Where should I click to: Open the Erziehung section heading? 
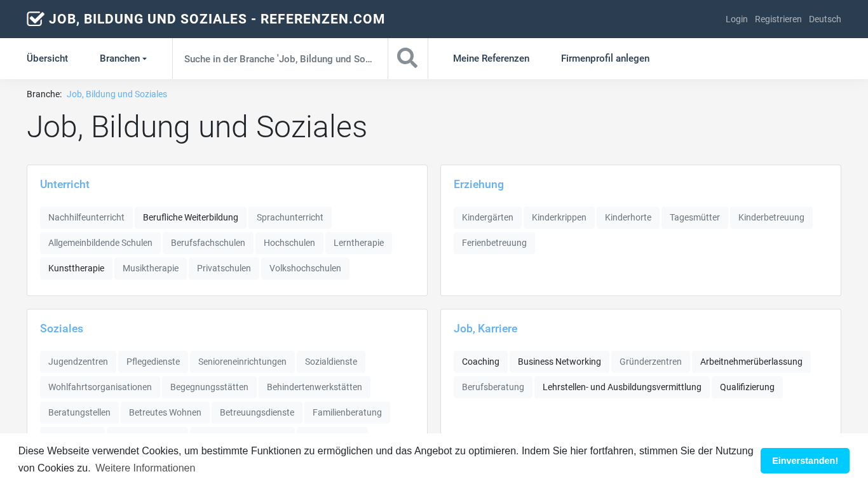tap(478, 184)
